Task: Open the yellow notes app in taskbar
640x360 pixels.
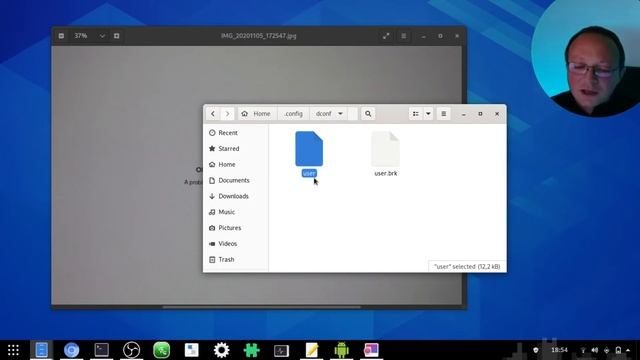Action: pos(311,350)
